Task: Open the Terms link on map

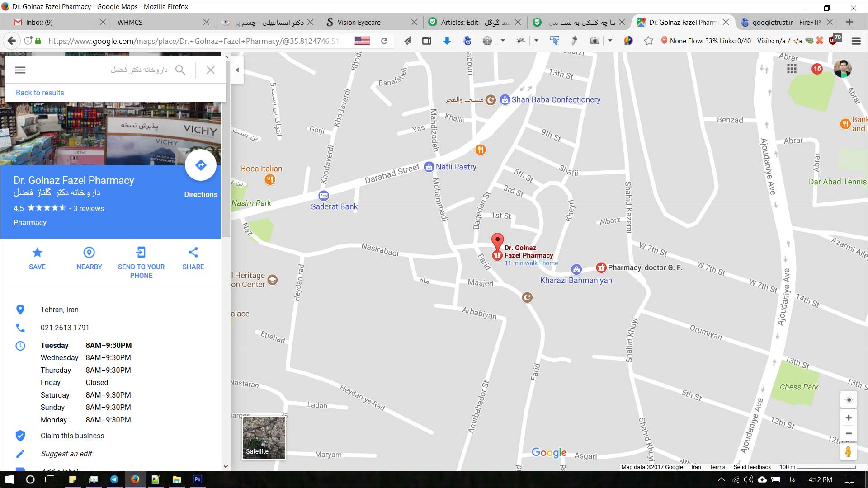Action: (x=717, y=467)
